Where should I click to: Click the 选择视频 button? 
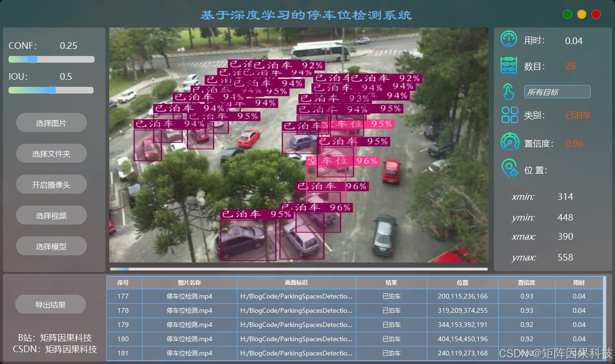51,215
